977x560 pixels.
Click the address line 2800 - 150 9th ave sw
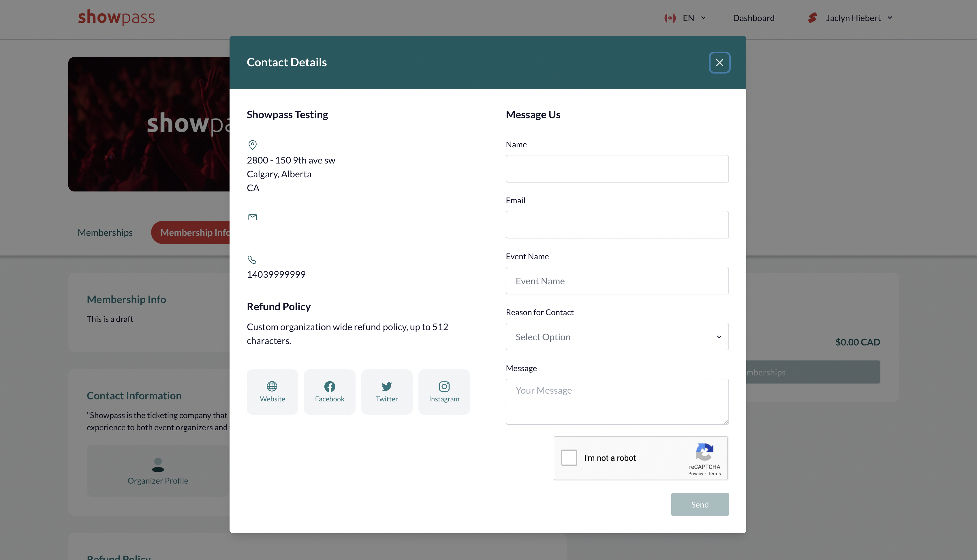coord(291,160)
